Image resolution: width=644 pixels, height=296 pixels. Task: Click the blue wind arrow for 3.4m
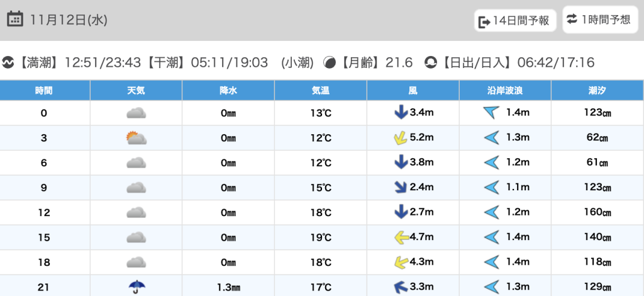click(x=400, y=113)
